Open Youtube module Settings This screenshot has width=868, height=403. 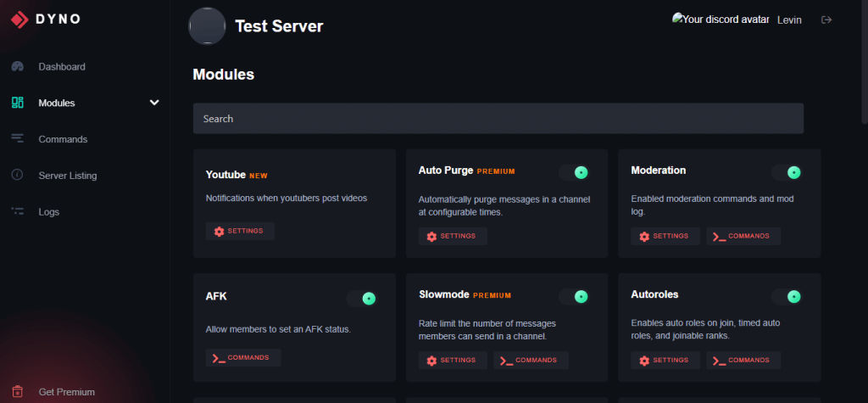pyautogui.click(x=240, y=232)
